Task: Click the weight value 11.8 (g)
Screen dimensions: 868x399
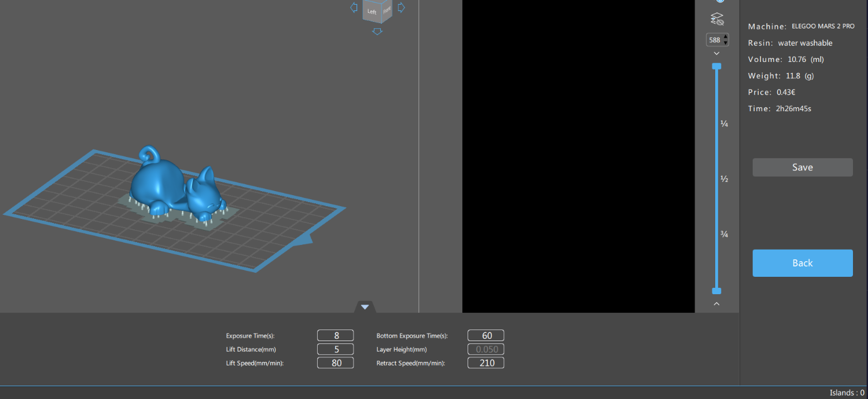Action: pos(800,76)
